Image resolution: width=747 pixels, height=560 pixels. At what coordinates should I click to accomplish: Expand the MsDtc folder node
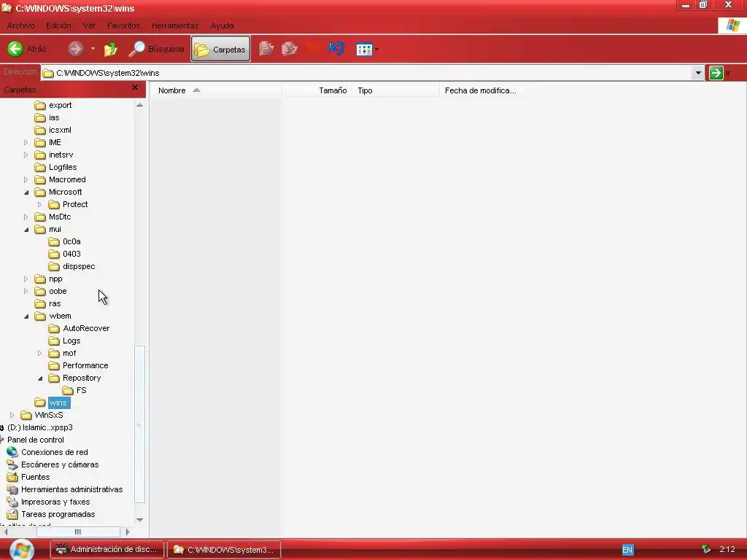[26, 217]
